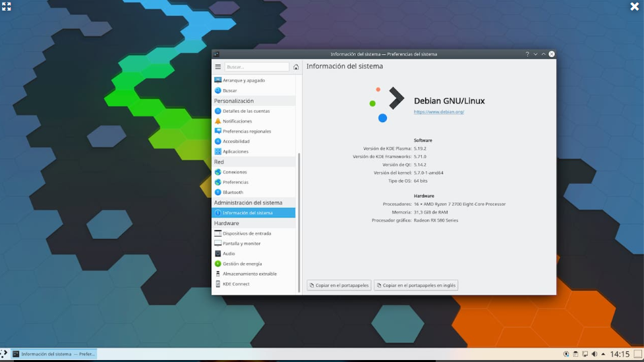Click the Administración del sistema header
This screenshot has width=644, height=362.
(248, 202)
